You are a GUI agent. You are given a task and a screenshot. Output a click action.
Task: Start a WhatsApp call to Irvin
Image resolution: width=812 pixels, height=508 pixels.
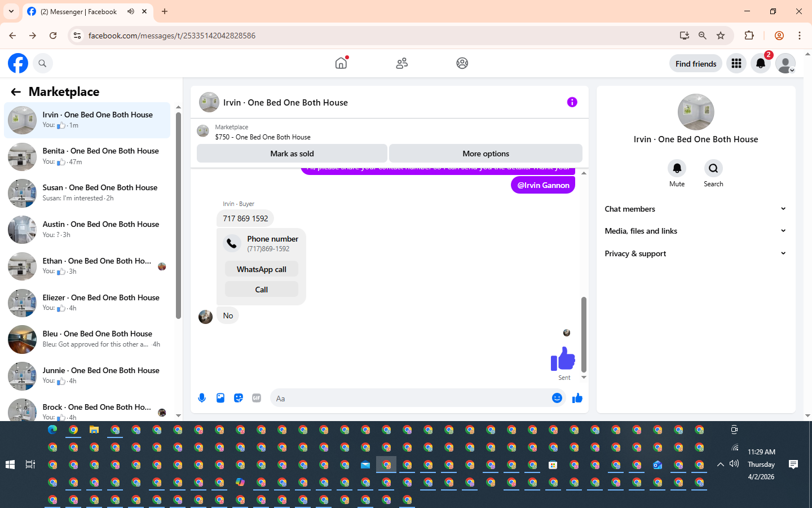[x=262, y=269]
